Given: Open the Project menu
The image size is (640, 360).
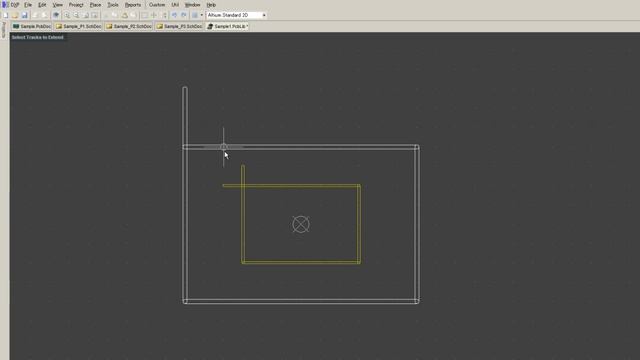Looking at the screenshot, I should 76,5.
